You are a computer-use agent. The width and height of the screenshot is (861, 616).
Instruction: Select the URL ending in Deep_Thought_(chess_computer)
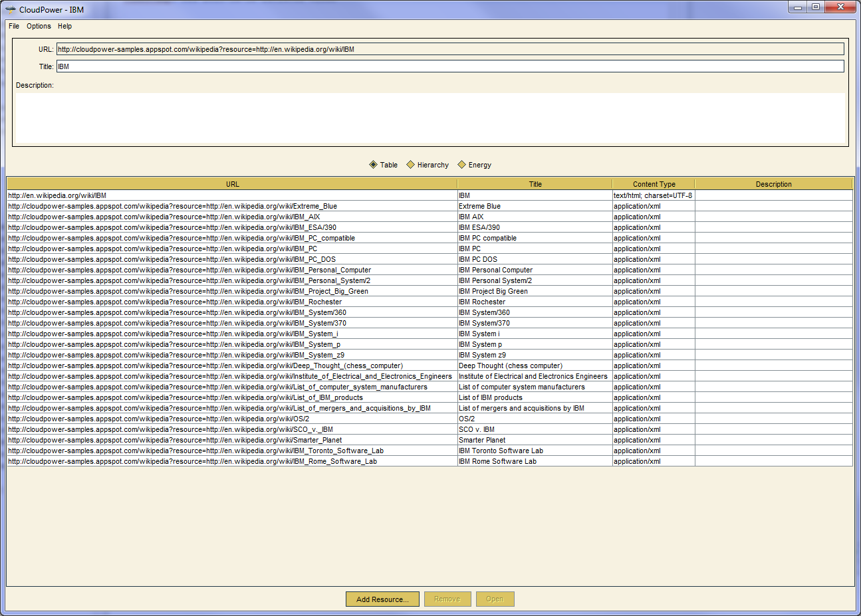click(x=232, y=365)
